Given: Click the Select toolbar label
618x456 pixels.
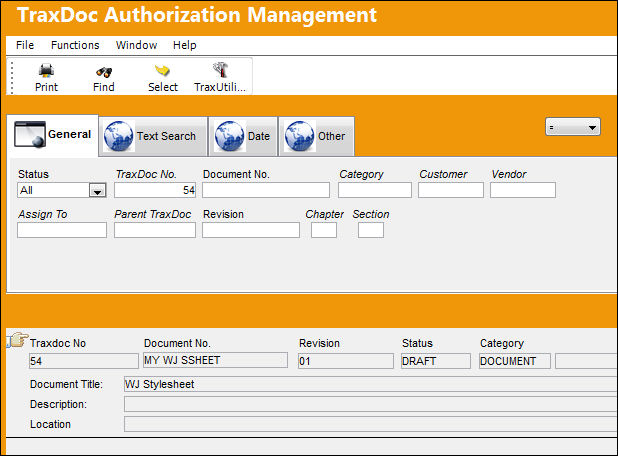Looking at the screenshot, I should click(163, 87).
